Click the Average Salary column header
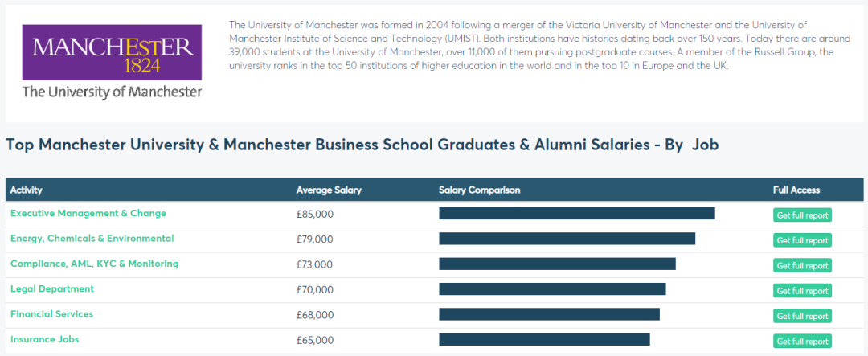 click(x=329, y=190)
